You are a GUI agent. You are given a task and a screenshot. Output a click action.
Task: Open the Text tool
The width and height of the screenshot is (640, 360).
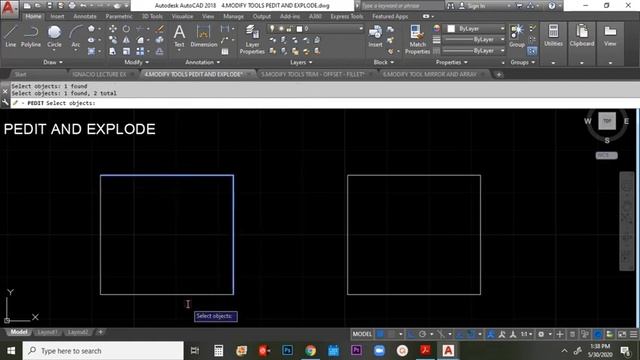click(179, 36)
